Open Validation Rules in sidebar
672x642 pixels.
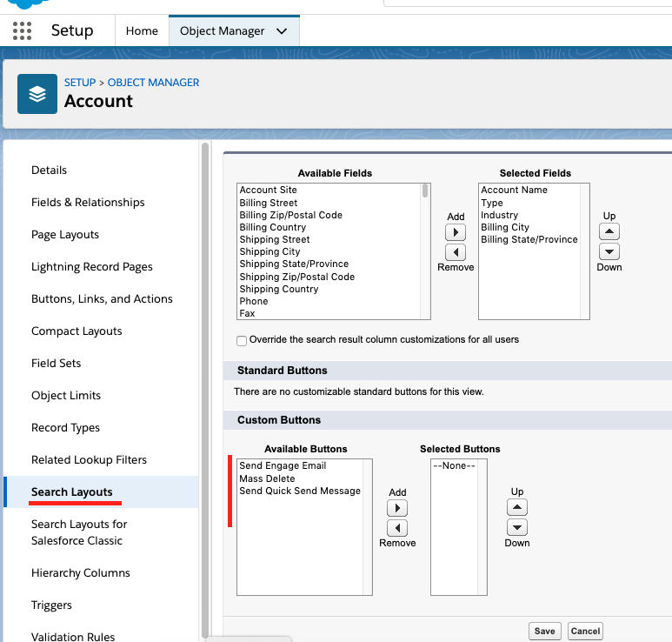(73, 637)
